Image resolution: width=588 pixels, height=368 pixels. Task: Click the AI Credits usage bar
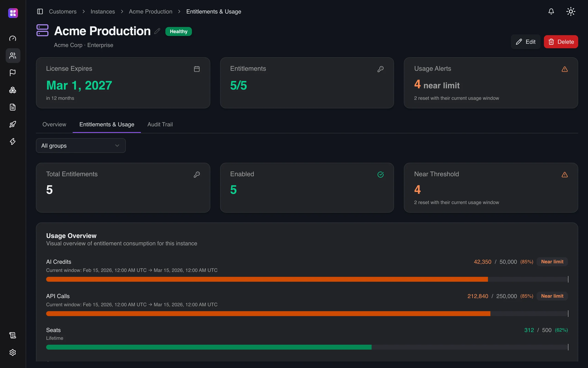[307, 279]
